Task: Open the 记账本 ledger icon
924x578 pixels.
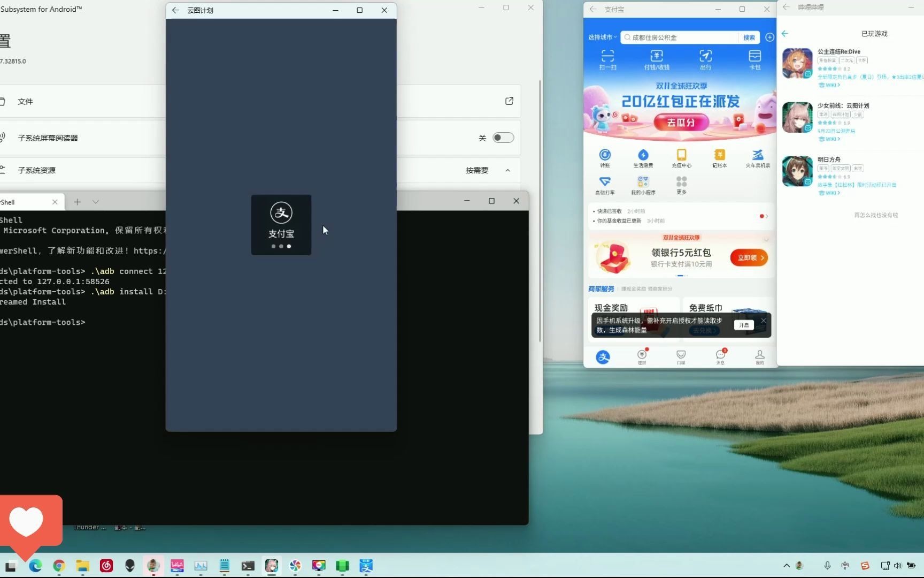Action: [720, 158]
